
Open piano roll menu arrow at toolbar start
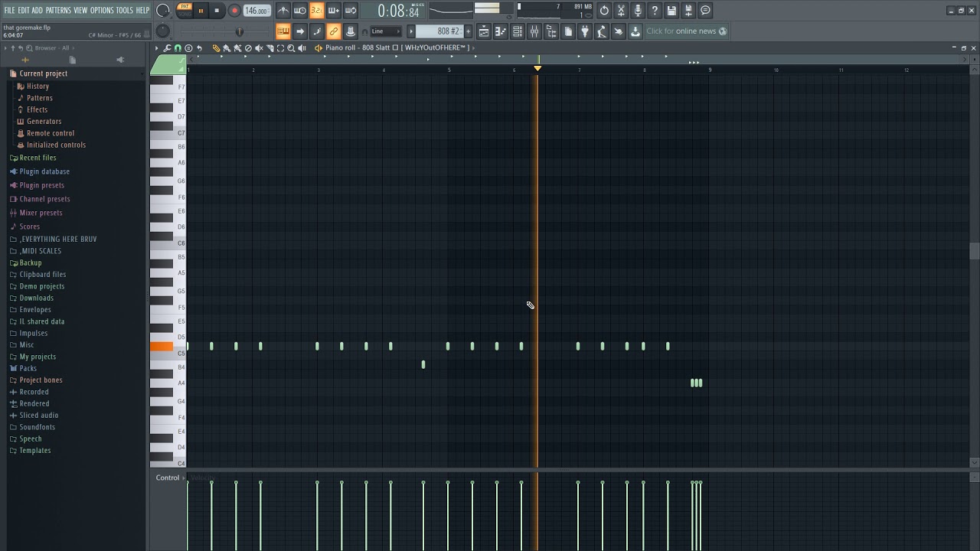pos(157,48)
